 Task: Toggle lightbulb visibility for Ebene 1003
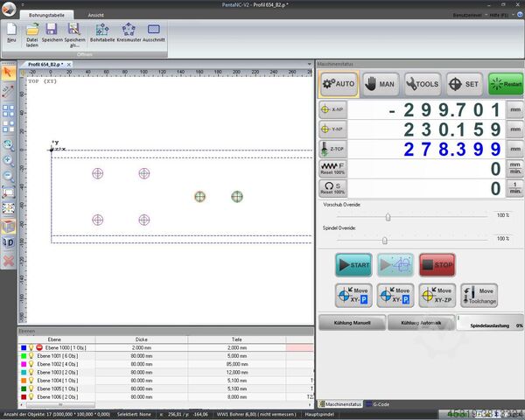(31, 373)
